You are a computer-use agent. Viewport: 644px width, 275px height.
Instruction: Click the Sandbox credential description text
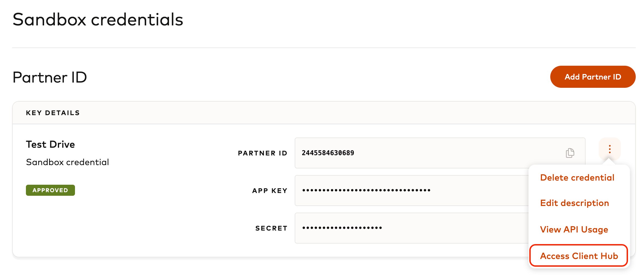click(x=68, y=162)
